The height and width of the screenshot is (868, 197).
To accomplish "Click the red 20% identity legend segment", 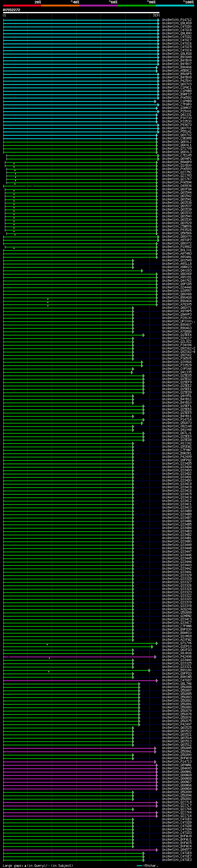I will coord(22,6).
